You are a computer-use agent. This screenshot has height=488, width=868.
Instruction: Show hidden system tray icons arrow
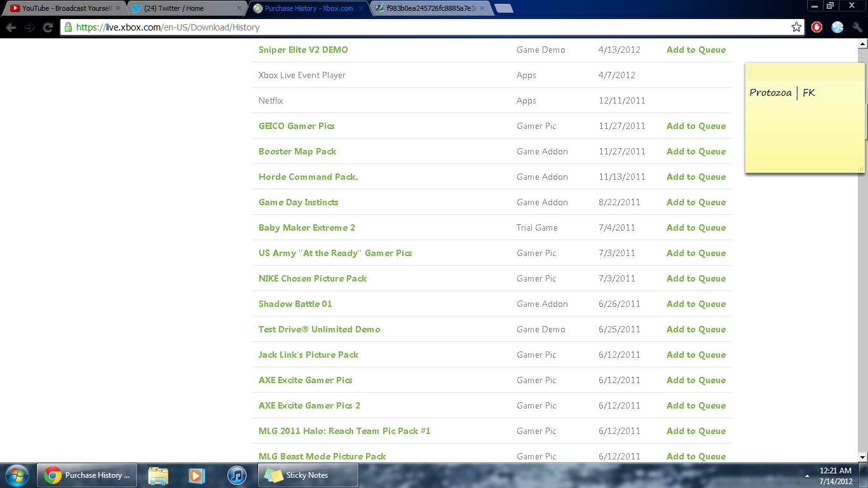pos(807,475)
